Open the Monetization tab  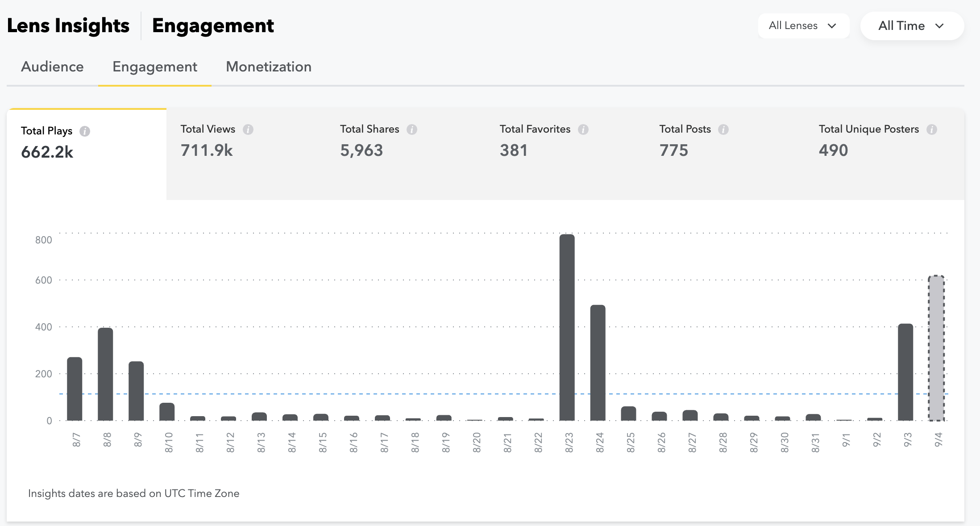click(x=269, y=67)
